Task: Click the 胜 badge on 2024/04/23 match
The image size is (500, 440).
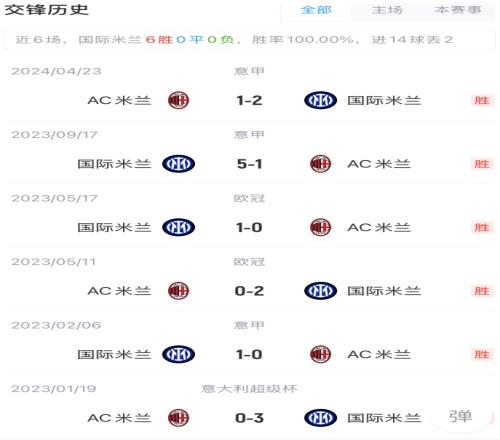Action: click(x=482, y=100)
